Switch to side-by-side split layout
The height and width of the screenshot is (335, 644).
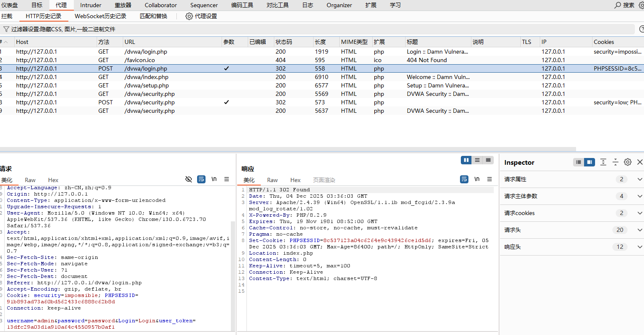click(466, 160)
